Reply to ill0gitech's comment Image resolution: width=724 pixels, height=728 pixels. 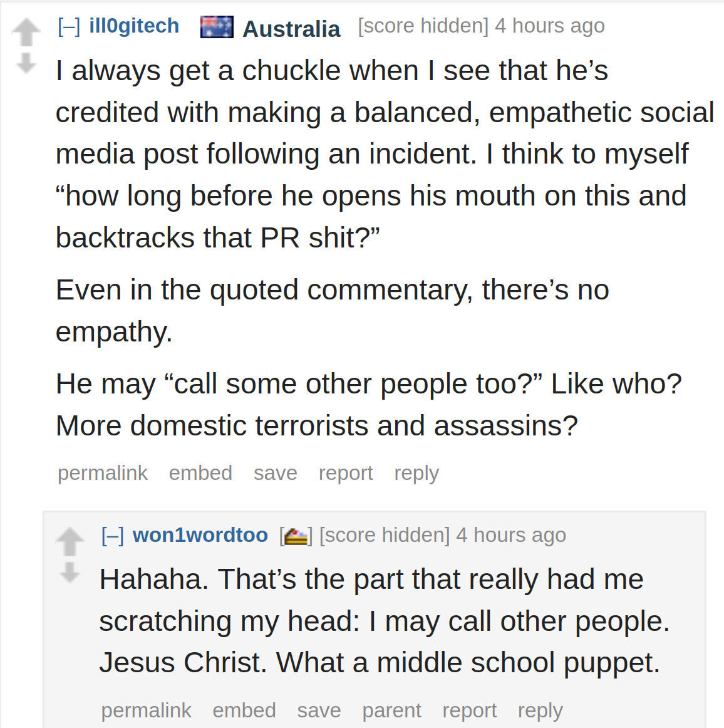[x=416, y=474]
